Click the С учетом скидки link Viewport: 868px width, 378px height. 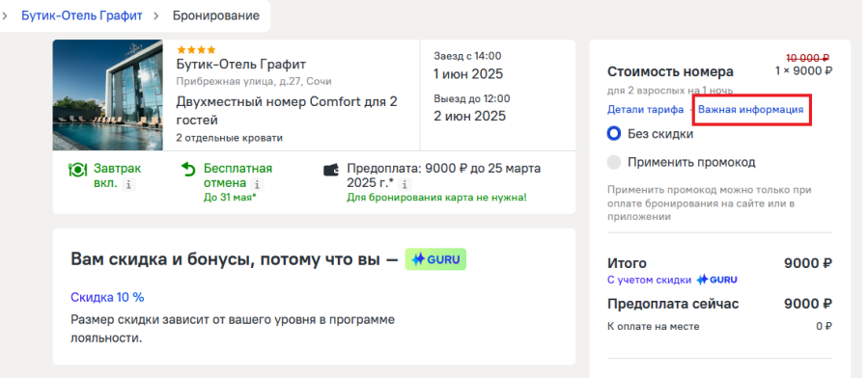point(650,280)
